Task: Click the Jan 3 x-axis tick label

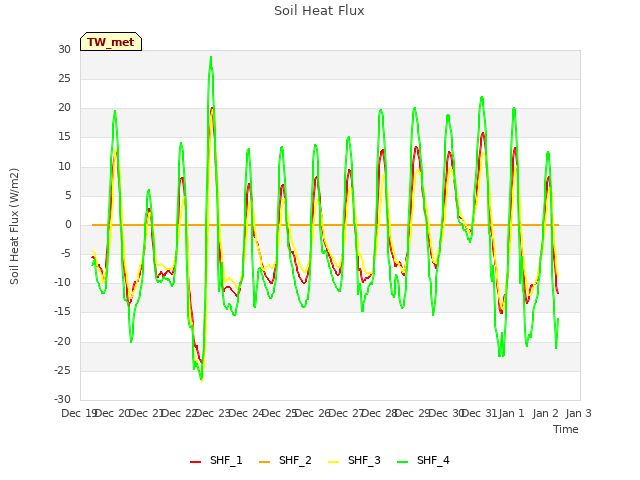Action: point(578,413)
